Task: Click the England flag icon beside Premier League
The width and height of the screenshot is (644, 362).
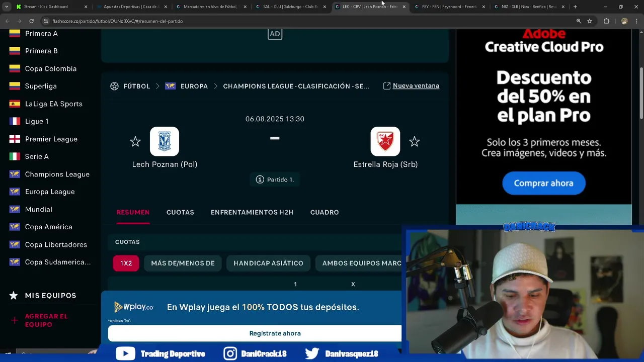Action: pos(15,139)
